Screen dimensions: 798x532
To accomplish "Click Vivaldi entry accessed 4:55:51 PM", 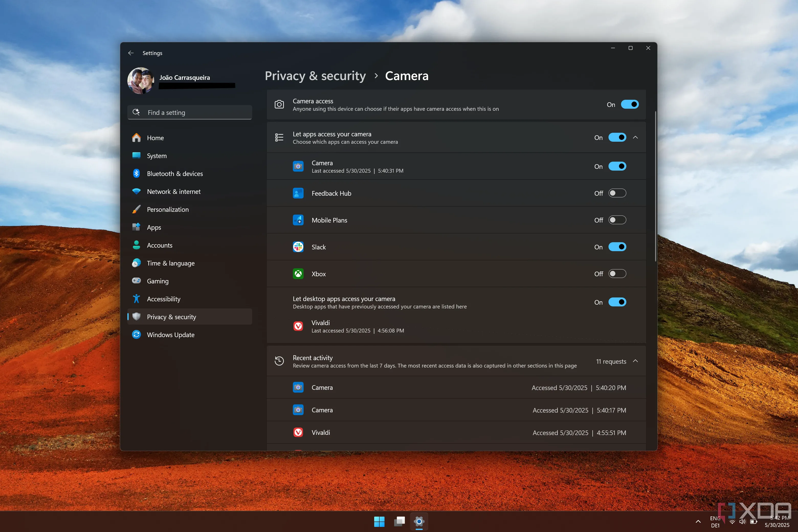I will pos(456,433).
